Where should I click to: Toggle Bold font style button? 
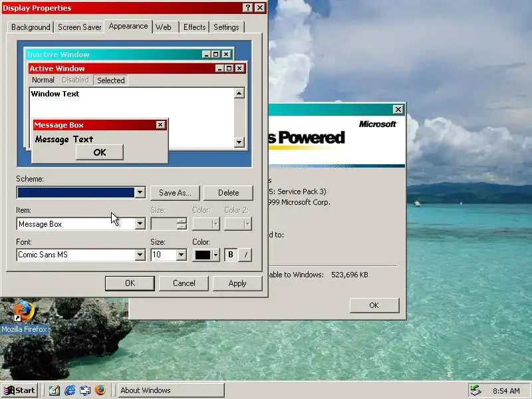(231, 255)
